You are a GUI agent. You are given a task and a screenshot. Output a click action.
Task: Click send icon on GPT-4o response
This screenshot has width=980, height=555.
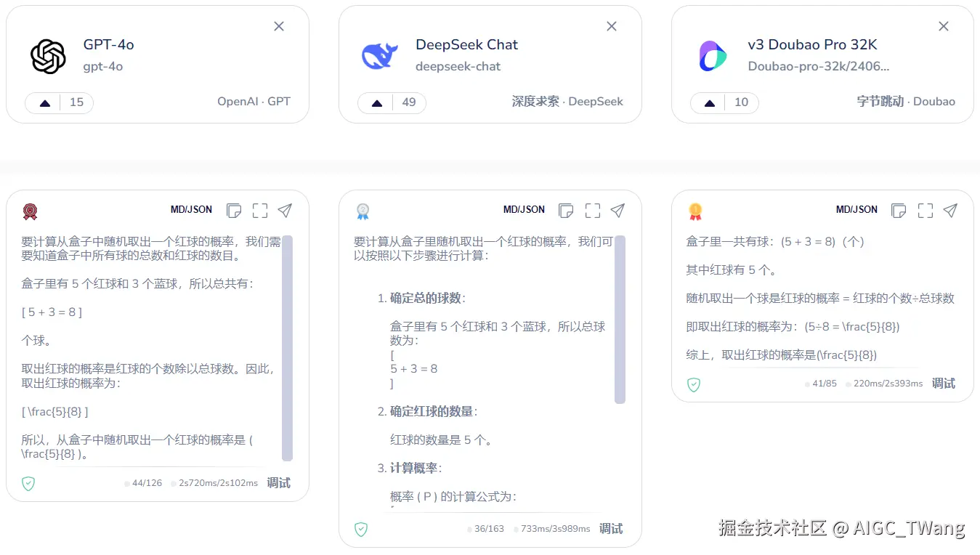286,210
